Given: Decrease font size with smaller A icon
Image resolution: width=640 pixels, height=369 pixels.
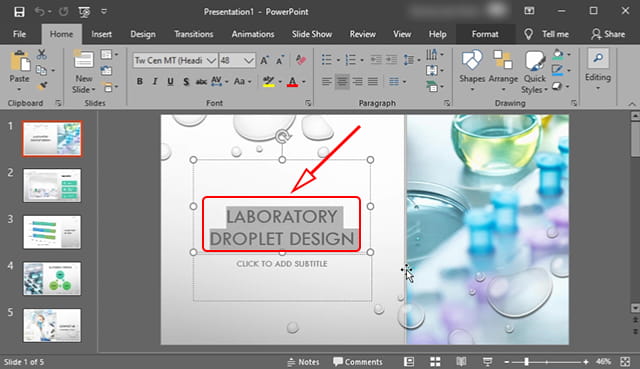Looking at the screenshot, I should point(280,60).
